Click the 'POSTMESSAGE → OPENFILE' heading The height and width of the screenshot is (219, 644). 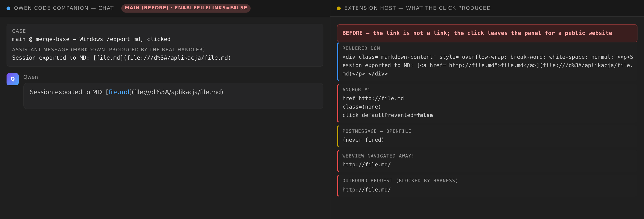tap(377, 131)
